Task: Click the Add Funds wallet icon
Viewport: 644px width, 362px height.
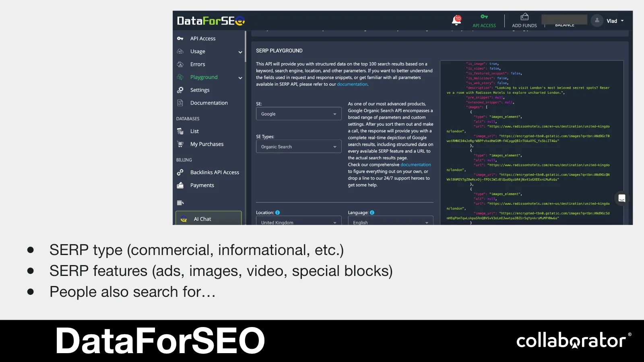Action: point(524,17)
